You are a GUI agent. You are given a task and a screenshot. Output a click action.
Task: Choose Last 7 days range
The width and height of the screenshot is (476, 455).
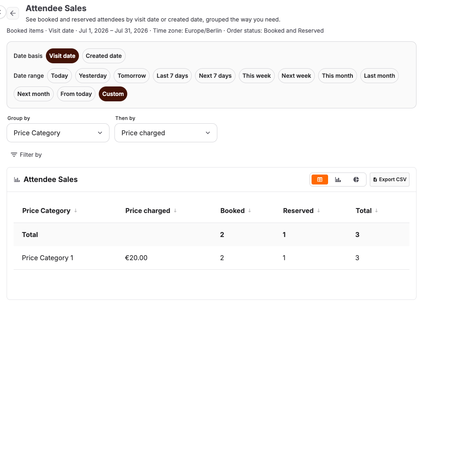tap(172, 76)
